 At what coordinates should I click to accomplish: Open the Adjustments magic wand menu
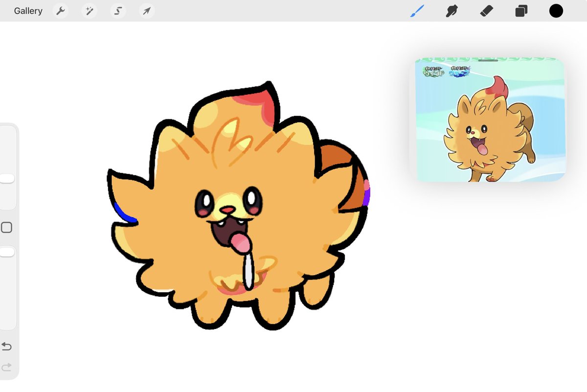[90, 11]
